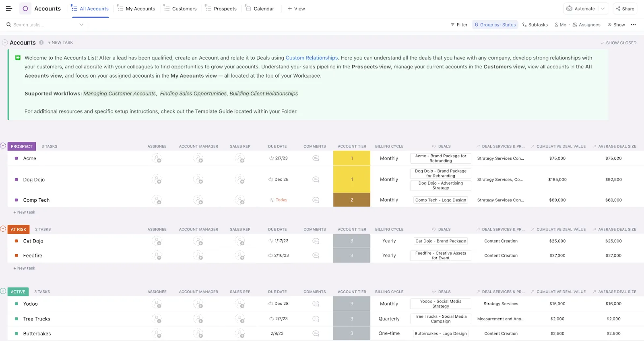
Task: Add an assignee to Dog Dojo
Action: point(157,179)
